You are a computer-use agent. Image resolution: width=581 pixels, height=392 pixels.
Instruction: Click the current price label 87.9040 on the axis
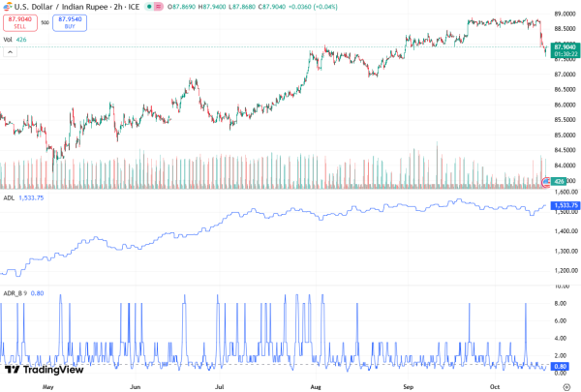[565, 46]
